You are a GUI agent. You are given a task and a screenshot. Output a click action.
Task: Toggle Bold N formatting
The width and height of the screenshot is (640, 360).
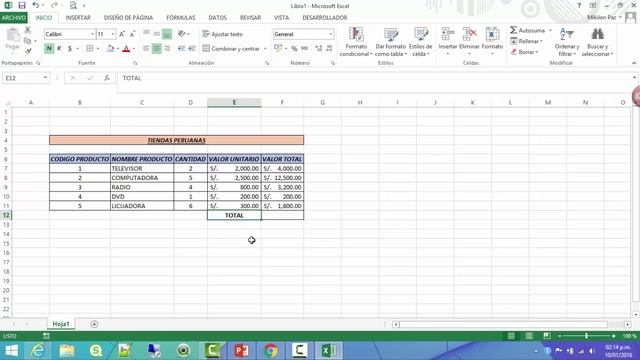point(49,49)
